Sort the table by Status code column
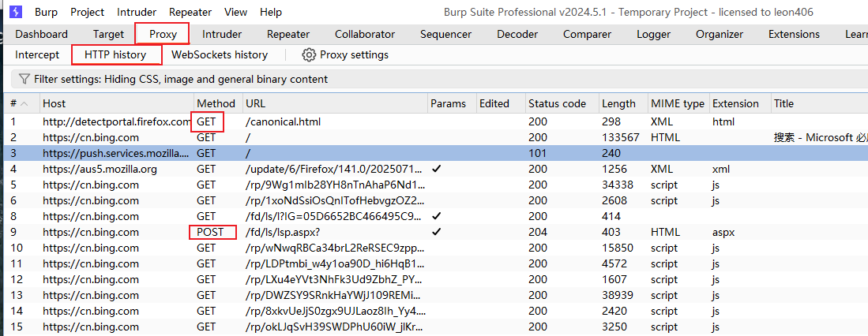The image size is (868, 336). pyautogui.click(x=557, y=103)
